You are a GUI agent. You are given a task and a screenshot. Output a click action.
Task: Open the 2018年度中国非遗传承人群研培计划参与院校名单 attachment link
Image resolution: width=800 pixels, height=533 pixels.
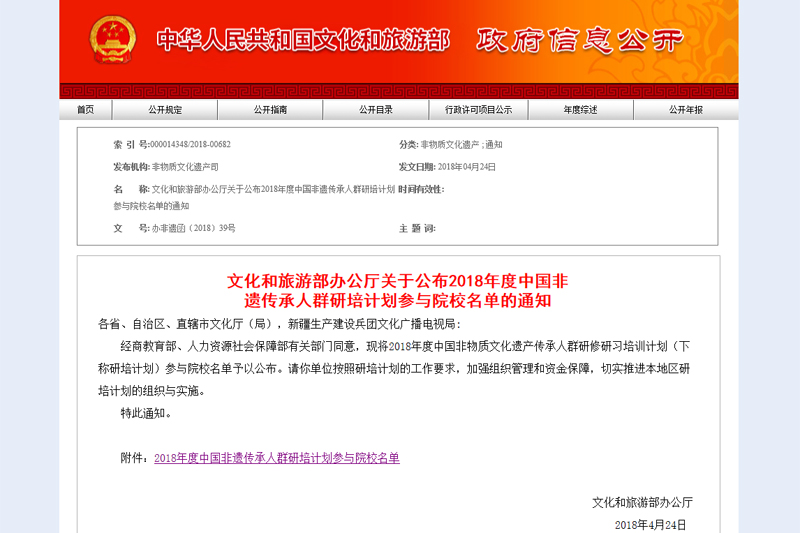pos(277,458)
